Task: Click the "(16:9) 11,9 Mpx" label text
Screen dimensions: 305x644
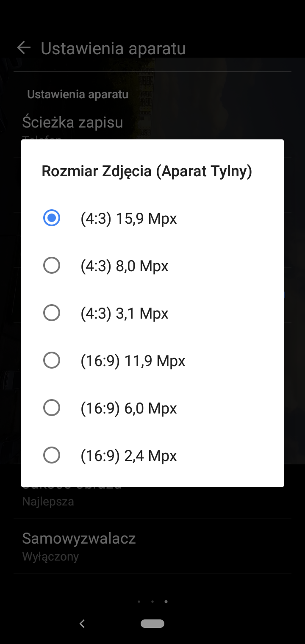Action: pyautogui.click(x=133, y=361)
